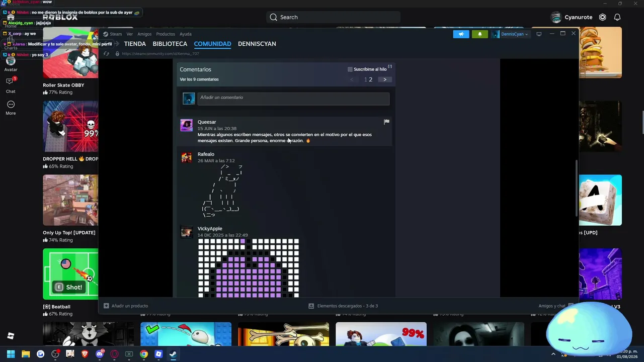This screenshot has width=644, height=362.
Task: Open Avatar in the Roblox sidebar
Action: coord(11,64)
